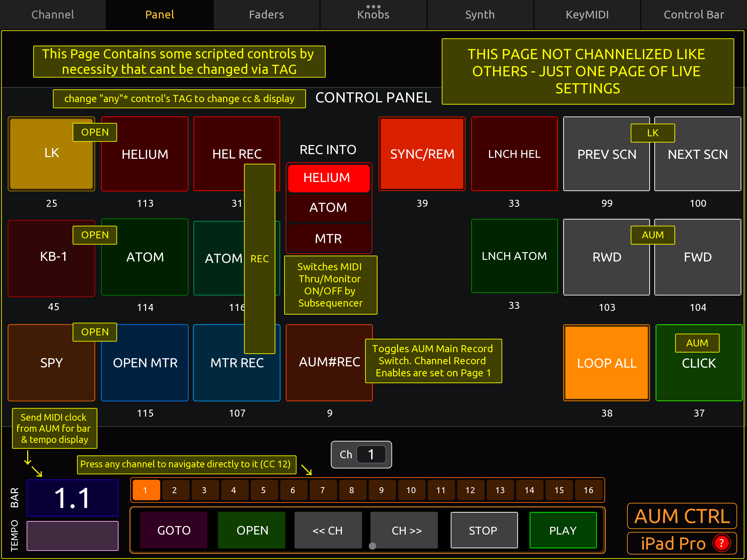Image resolution: width=747 pixels, height=560 pixels.
Task: Select the Panel tab
Action: (160, 14)
